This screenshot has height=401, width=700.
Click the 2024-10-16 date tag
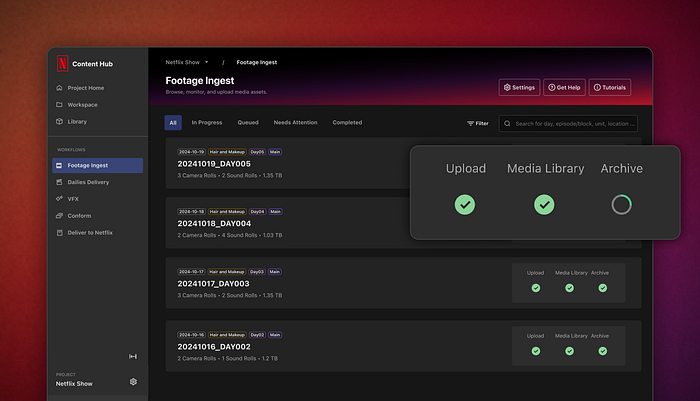(192, 335)
